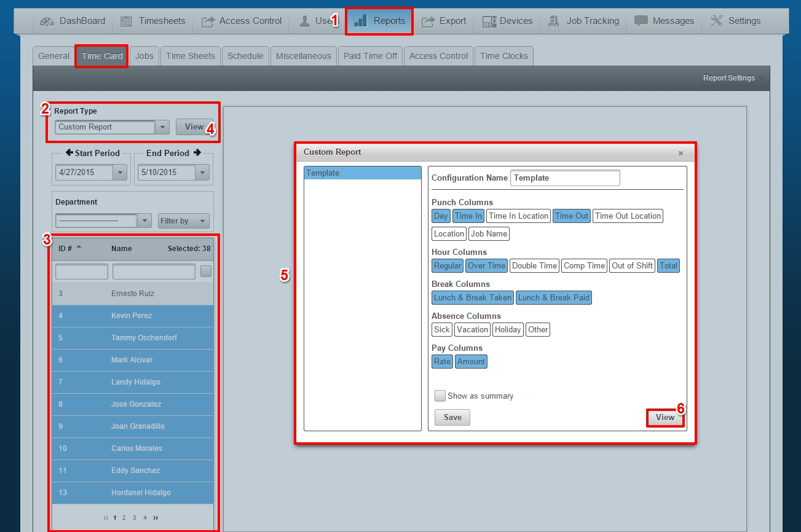Select employee Mark Alcivar

(x=133, y=360)
